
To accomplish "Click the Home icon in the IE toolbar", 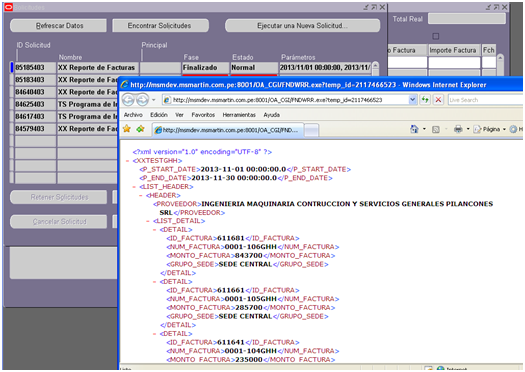I will point(415,129).
